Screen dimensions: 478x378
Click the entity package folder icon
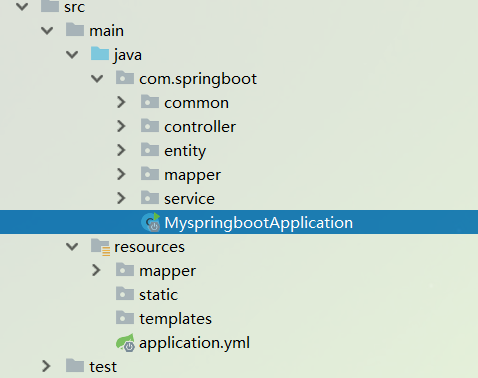(150, 150)
